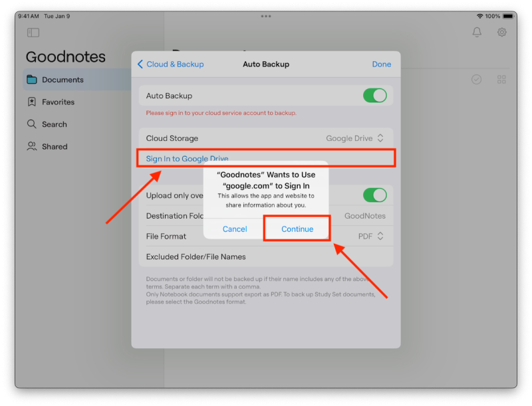
Task: Collapse the sidebar with the panel icon
Action: [33, 32]
